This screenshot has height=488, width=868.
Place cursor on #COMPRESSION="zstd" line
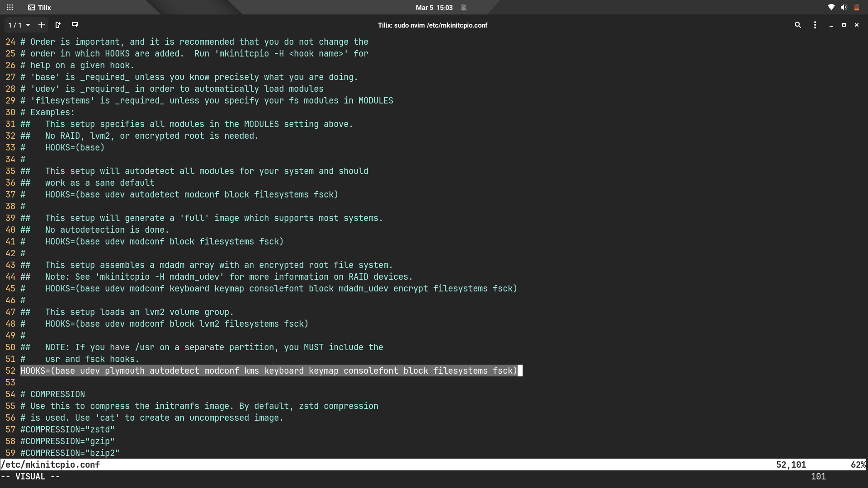click(67, 430)
